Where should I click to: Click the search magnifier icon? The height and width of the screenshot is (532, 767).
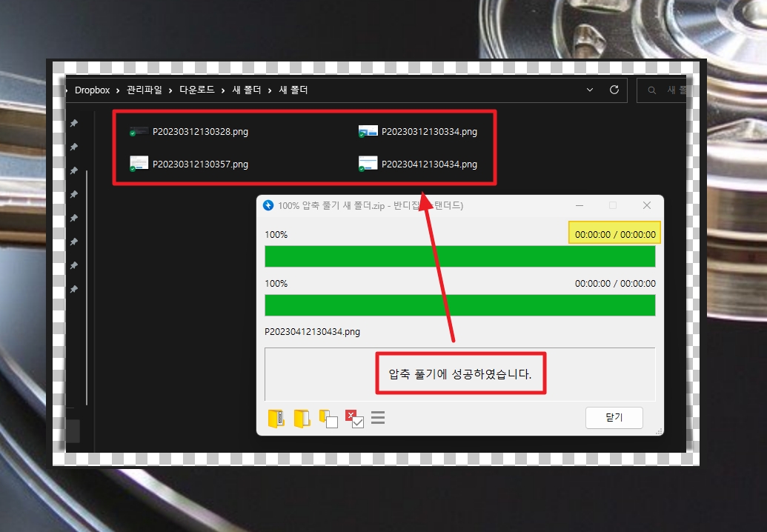click(x=651, y=90)
